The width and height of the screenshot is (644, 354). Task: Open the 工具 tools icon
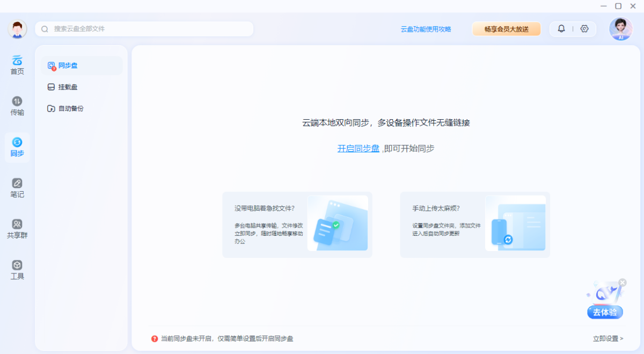coord(17,269)
